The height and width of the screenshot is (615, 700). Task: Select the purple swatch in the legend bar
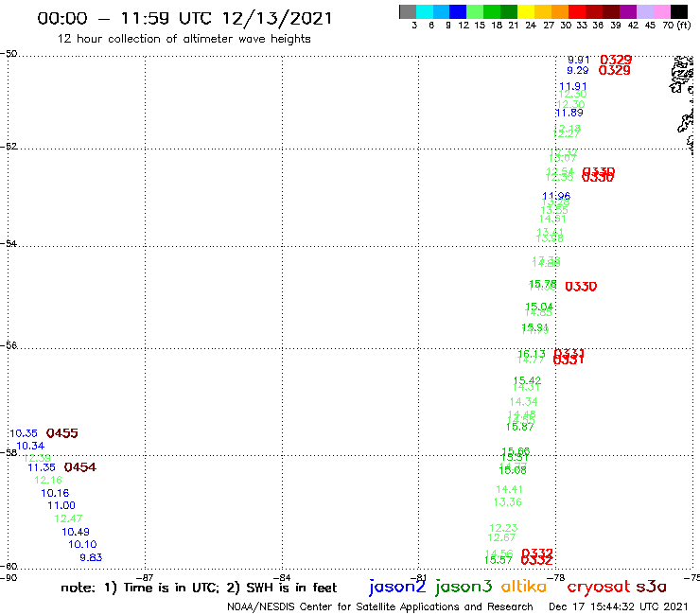pos(628,11)
